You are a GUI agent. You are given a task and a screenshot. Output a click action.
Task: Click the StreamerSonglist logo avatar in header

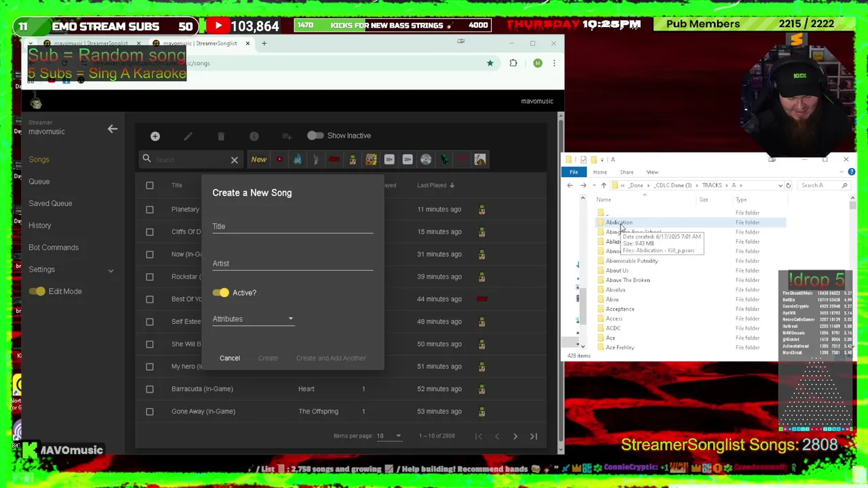pyautogui.click(x=36, y=102)
